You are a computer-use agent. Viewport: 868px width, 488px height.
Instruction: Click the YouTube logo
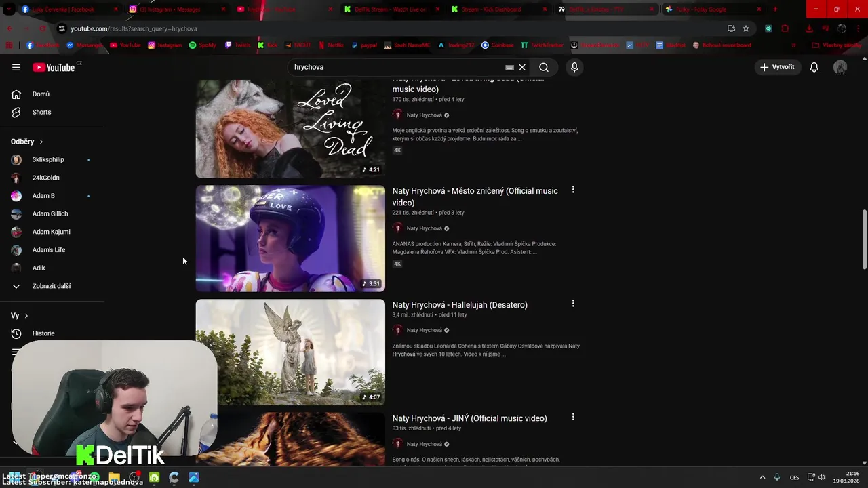[54, 67]
